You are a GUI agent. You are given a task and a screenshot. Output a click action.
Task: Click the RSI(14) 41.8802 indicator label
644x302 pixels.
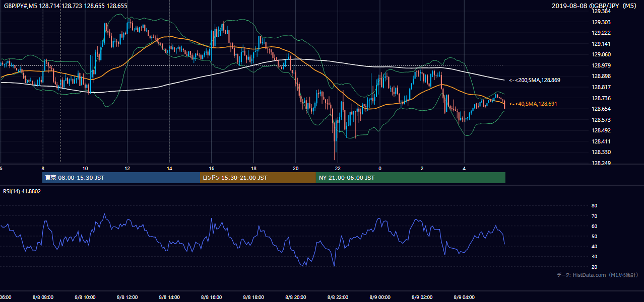tap(22, 191)
